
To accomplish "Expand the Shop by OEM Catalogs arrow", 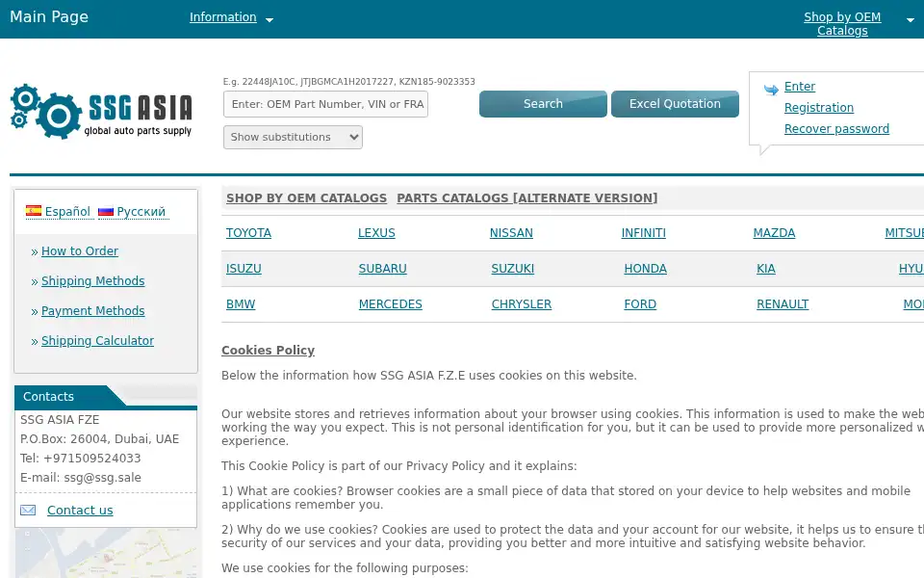I will (910, 20).
